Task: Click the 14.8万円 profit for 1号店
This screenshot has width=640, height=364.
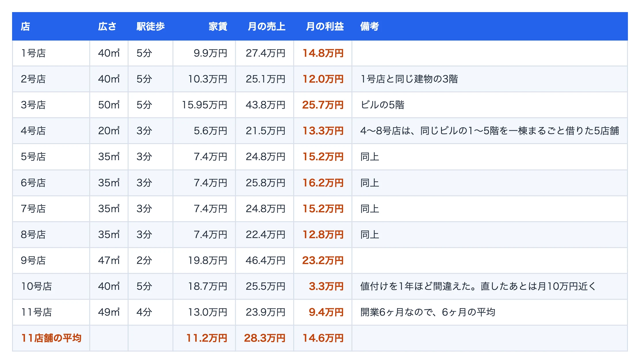Action: click(323, 53)
